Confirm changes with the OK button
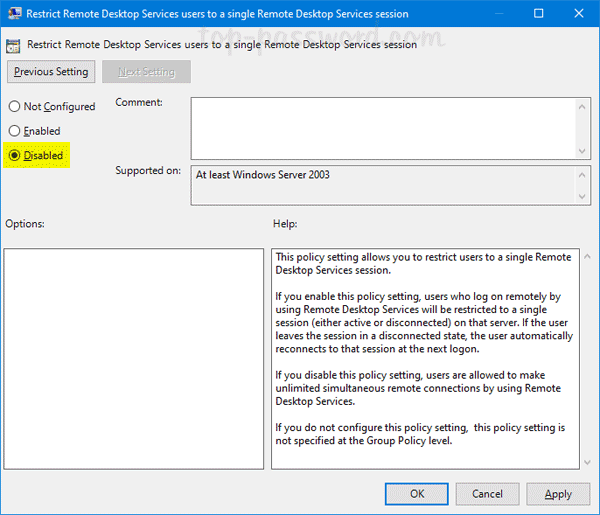Image resolution: width=600 pixels, height=515 pixels. coord(416,494)
